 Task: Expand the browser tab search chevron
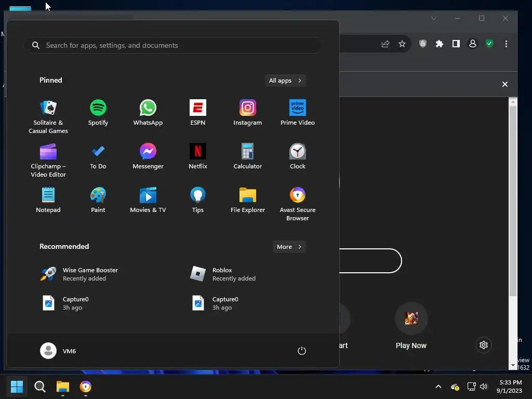click(x=434, y=18)
